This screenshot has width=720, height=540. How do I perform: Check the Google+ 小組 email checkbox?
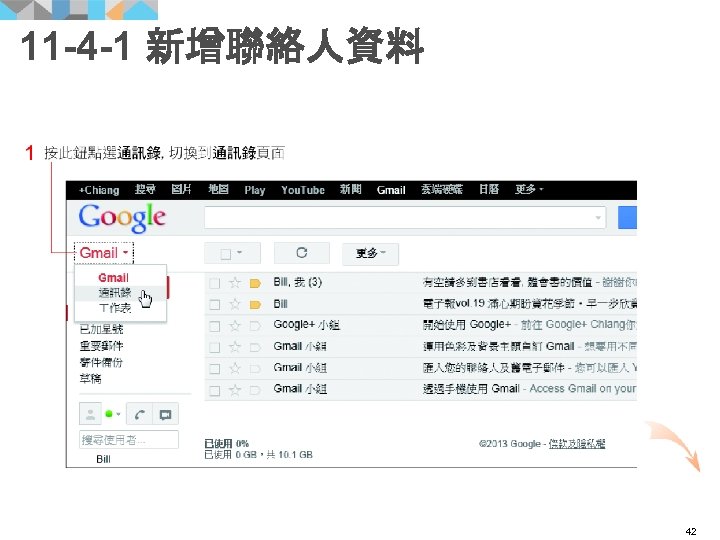[214, 326]
